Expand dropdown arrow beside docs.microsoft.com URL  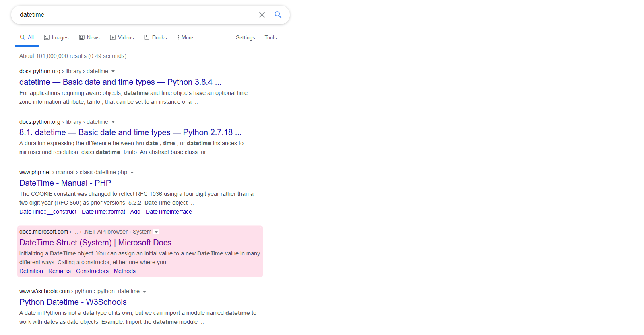pyautogui.click(x=156, y=232)
